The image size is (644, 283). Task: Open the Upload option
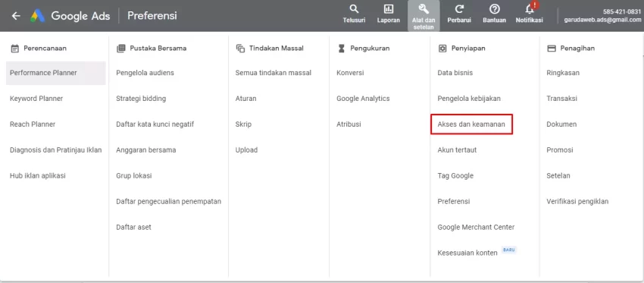point(246,150)
